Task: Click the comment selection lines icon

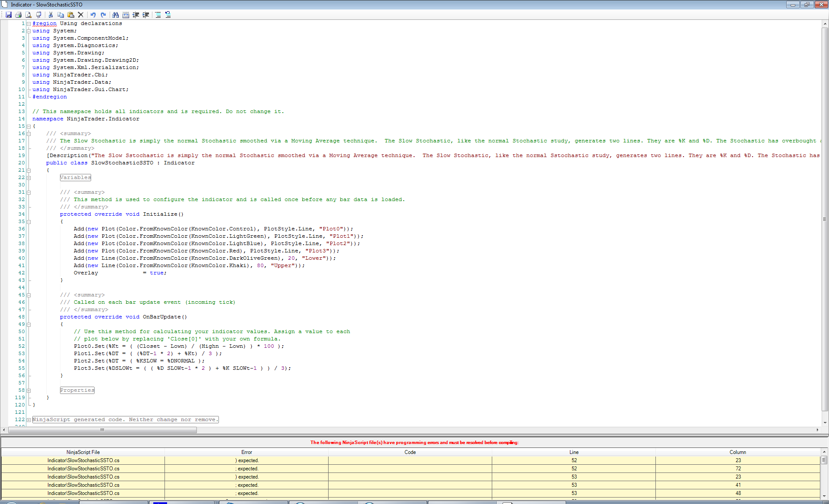Action: (x=158, y=15)
